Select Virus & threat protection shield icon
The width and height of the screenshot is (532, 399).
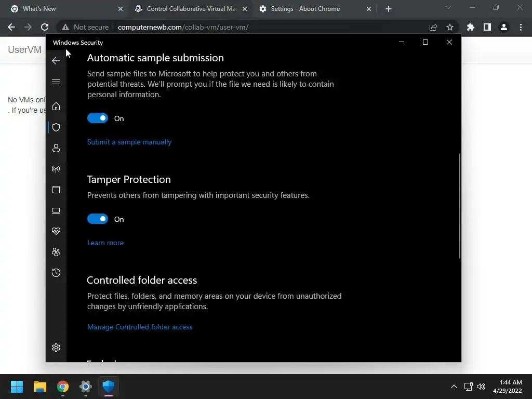tap(56, 127)
